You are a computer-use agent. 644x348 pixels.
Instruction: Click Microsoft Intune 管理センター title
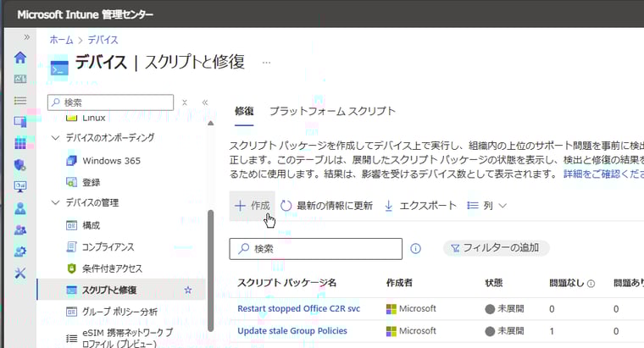[85, 14]
